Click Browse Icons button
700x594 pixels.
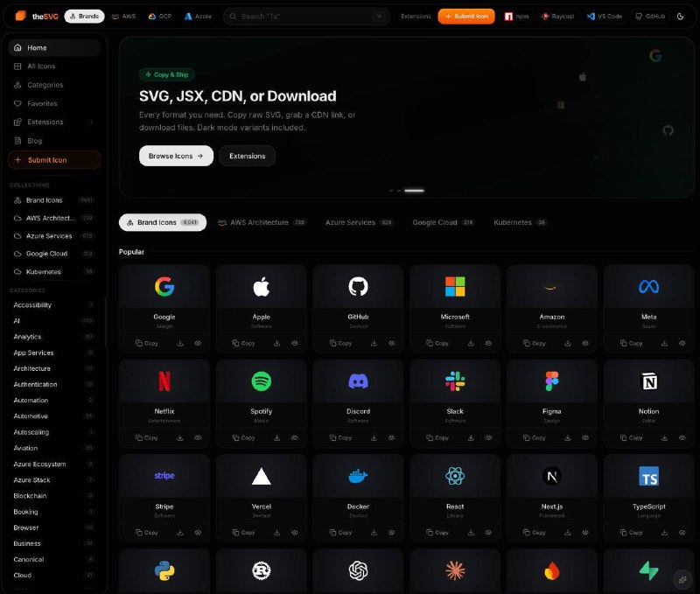point(176,156)
